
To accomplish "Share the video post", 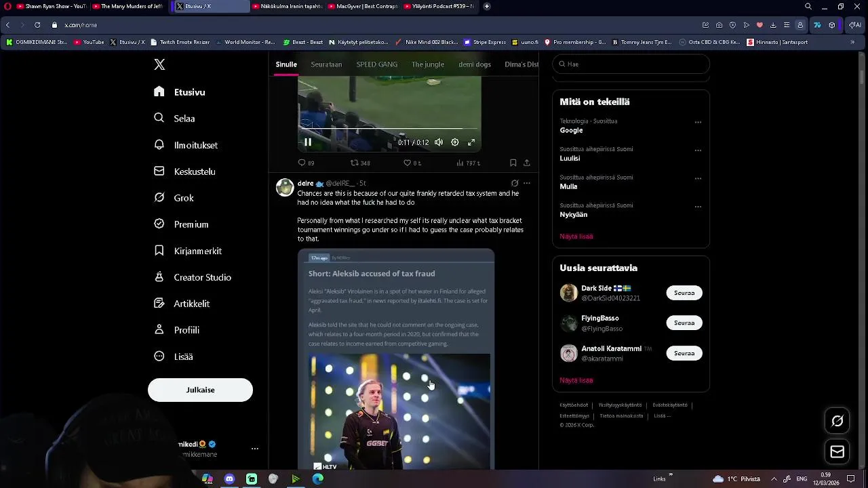I will (x=527, y=163).
